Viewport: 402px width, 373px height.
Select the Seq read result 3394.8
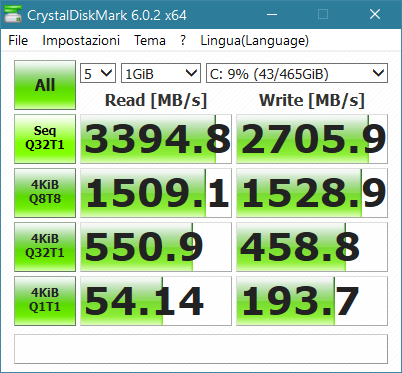[156, 139]
